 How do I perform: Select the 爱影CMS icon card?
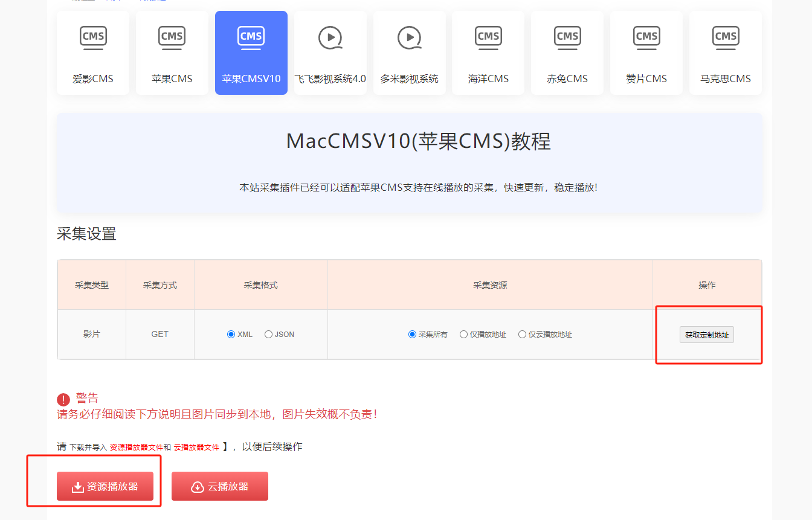(x=93, y=53)
